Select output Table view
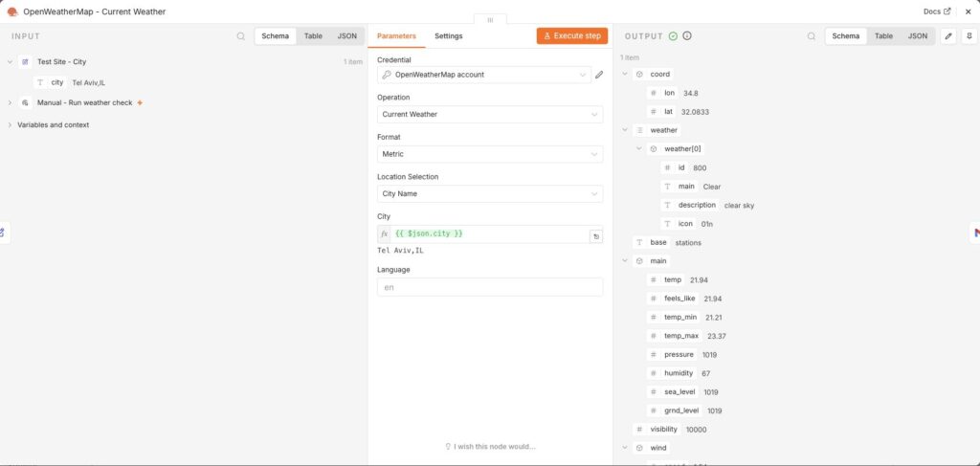The height and width of the screenshot is (466, 980). (883, 36)
